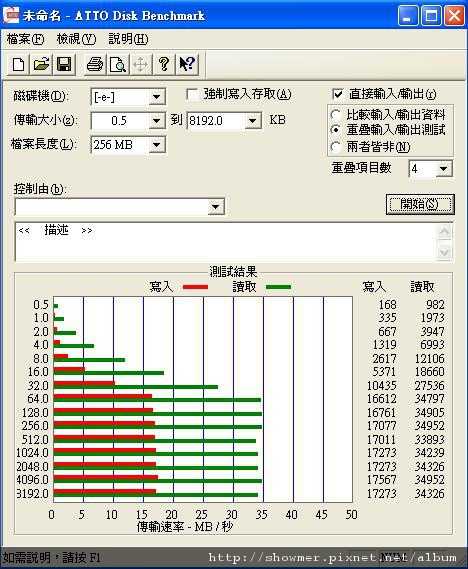Click the 傳輸速率 - MB / 秒 axis label
The image size is (468, 569).
(185, 526)
